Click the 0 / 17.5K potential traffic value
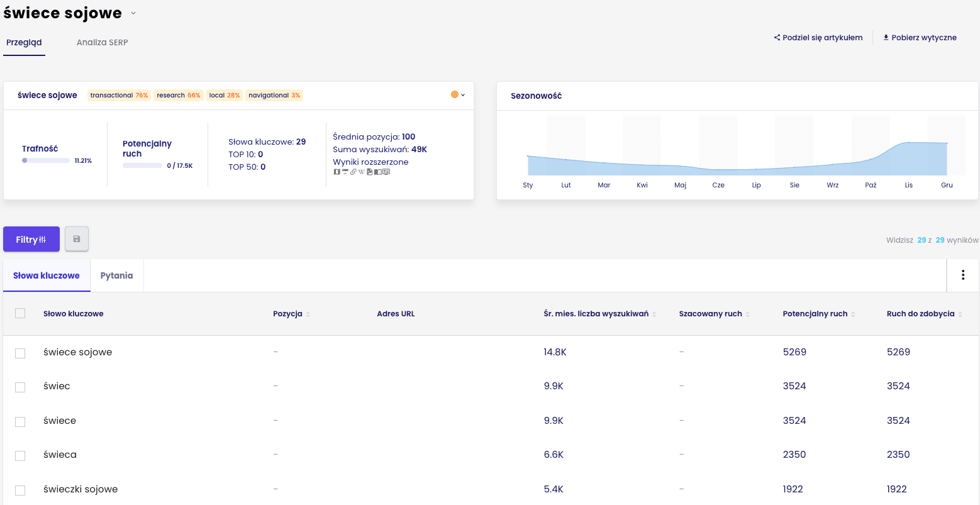980x505 pixels. pyautogui.click(x=180, y=166)
